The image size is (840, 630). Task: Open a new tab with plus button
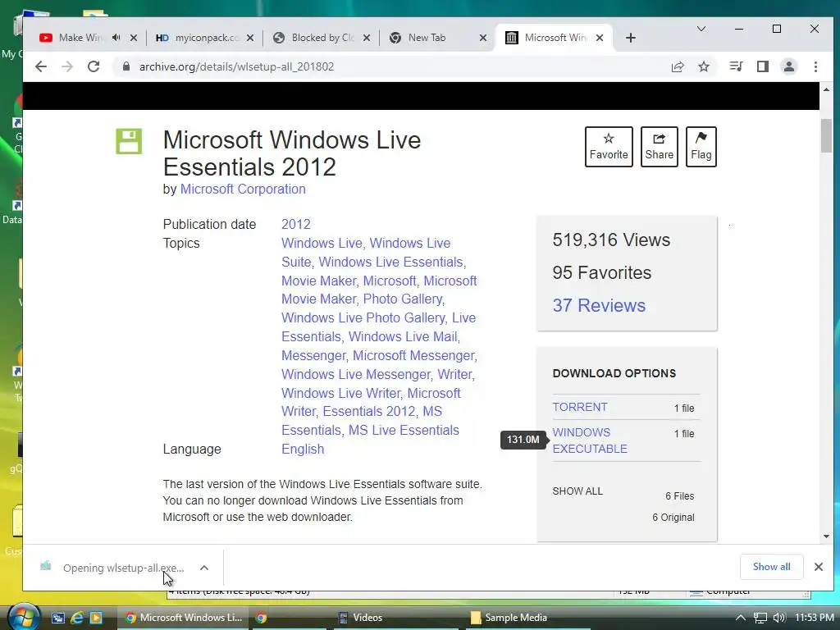pos(631,38)
